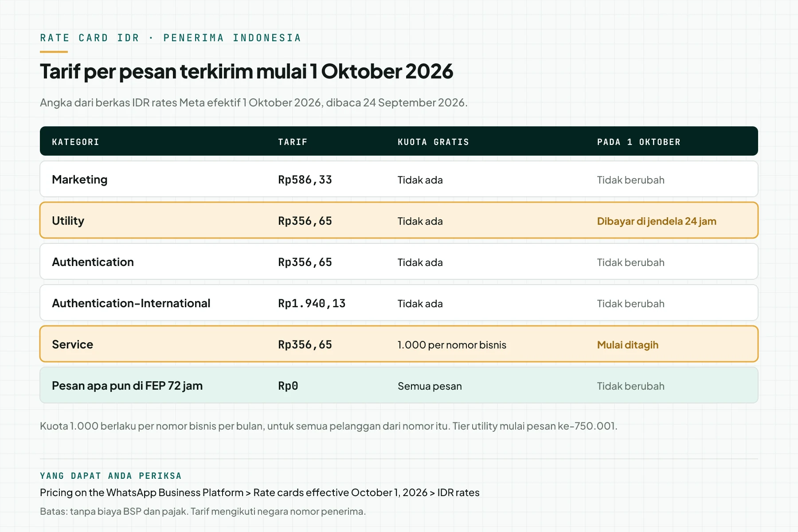Click the 'Batas: tanpa biaya BSP' note

tap(203, 511)
